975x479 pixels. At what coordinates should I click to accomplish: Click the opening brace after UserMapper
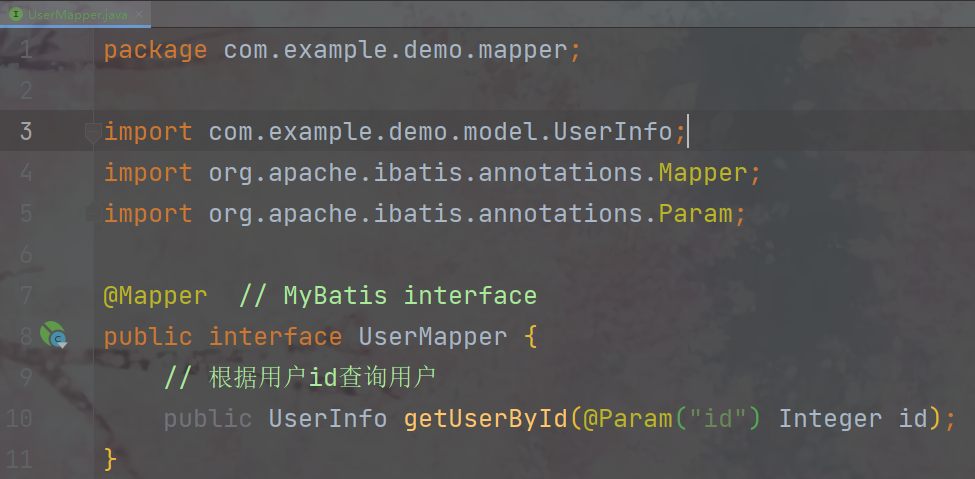(530, 337)
